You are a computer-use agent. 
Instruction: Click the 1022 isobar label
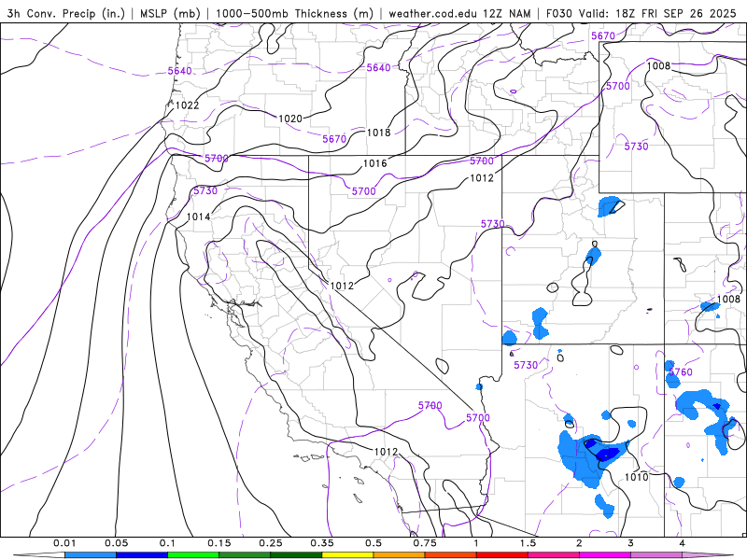[x=188, y=105]
